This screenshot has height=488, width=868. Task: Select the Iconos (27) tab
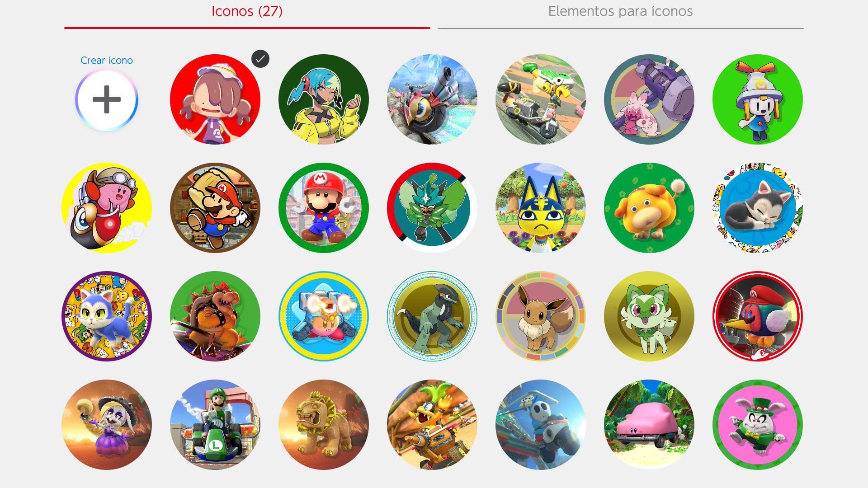point(247,11)
